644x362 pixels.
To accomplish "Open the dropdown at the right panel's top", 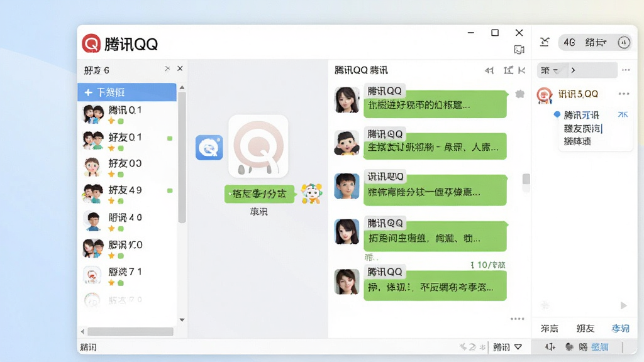I will pyautogui.click(x=551, y=70).
